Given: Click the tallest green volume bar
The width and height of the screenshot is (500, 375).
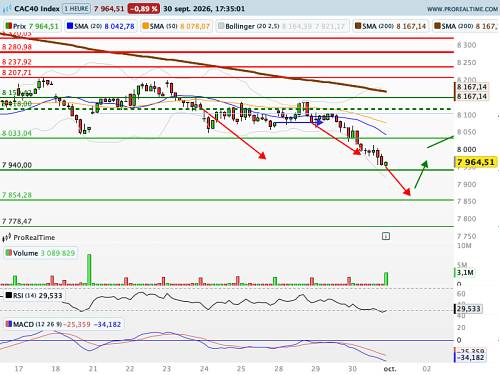Looking at the screenshot, I should coord(89,269).
